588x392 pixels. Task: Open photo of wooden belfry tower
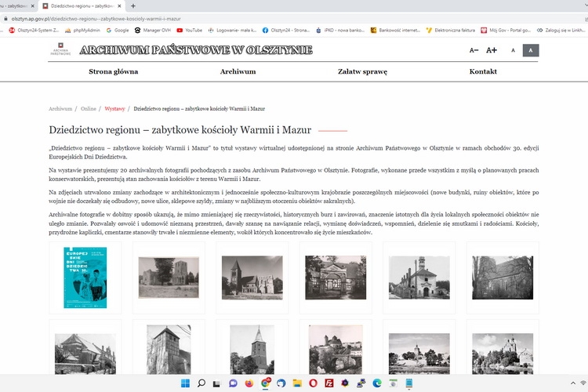169,350
